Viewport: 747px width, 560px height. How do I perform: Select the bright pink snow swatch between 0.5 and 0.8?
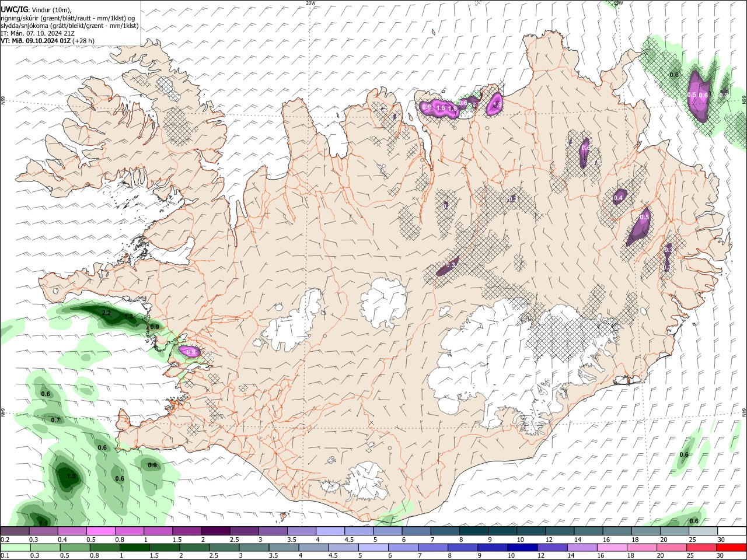[x=100, y=531]
